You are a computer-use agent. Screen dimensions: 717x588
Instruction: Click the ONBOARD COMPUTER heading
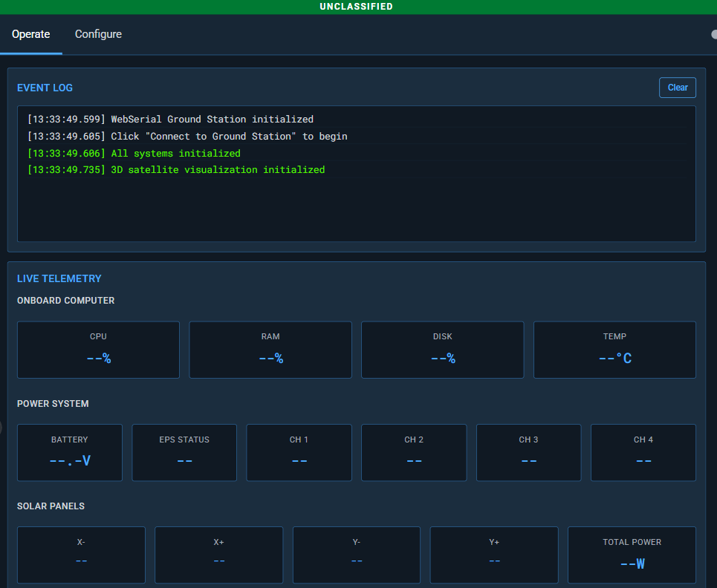point(66,301)
